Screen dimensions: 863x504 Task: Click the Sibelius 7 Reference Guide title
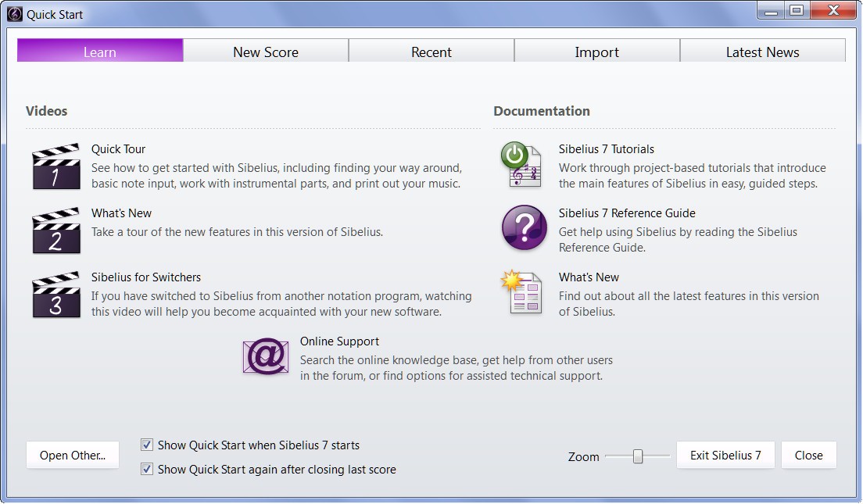pyautogui.click(x=627, y=213)
